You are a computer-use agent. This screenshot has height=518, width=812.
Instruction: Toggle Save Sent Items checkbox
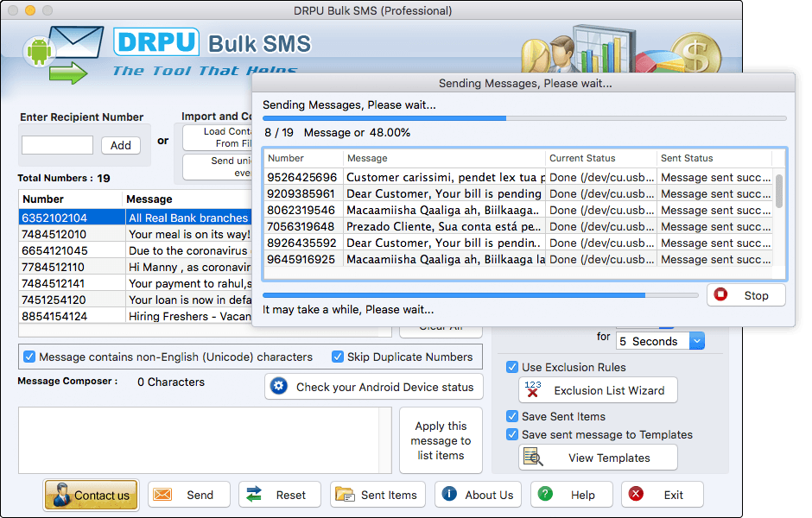click(512, 416)
